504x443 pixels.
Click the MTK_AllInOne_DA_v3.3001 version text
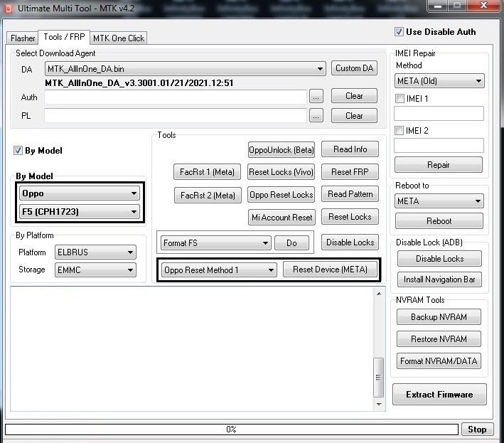(x=139, y=83)
